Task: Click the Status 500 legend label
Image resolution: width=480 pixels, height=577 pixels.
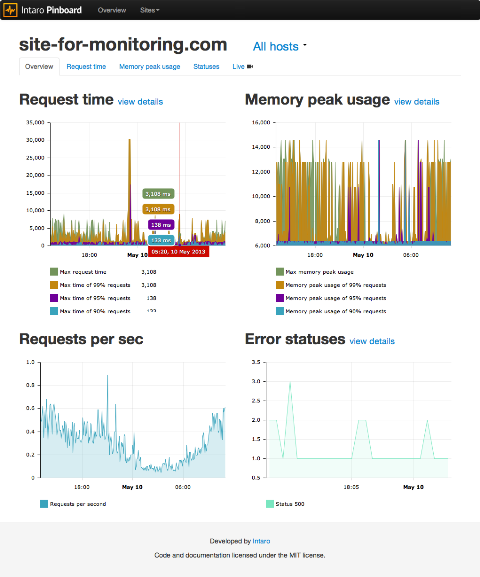Action: click(x=290, y=504)
